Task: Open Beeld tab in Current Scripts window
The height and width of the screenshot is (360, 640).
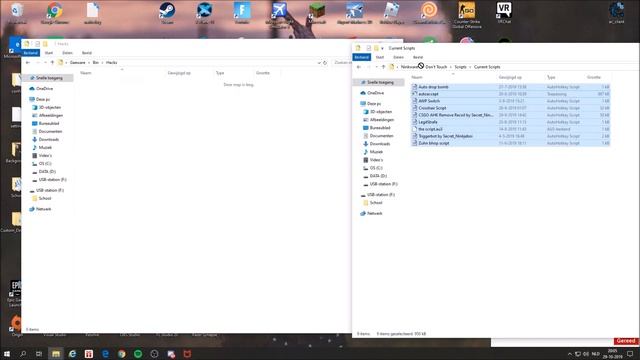Action: coord(418,57)
